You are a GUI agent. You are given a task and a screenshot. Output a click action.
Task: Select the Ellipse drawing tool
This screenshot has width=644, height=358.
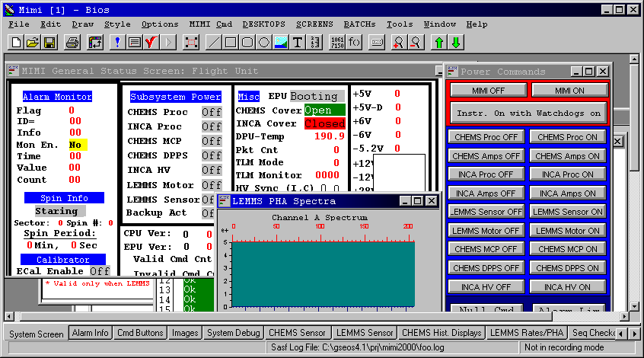tap(264, 42)
